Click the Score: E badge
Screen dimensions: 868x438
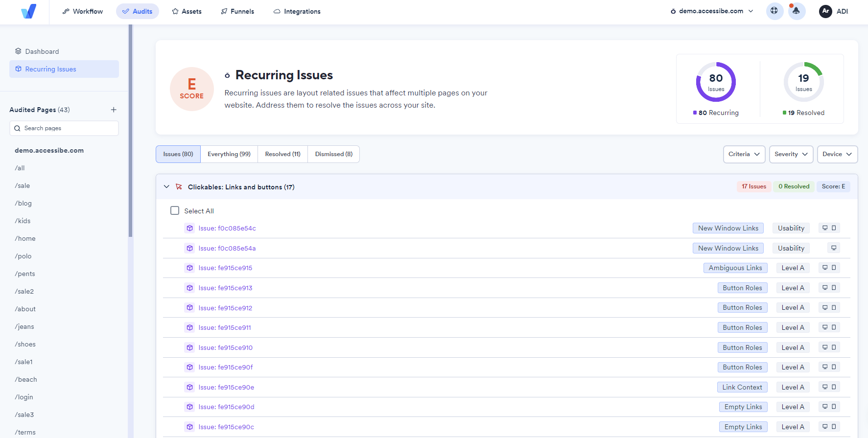[x=833, y=186]
